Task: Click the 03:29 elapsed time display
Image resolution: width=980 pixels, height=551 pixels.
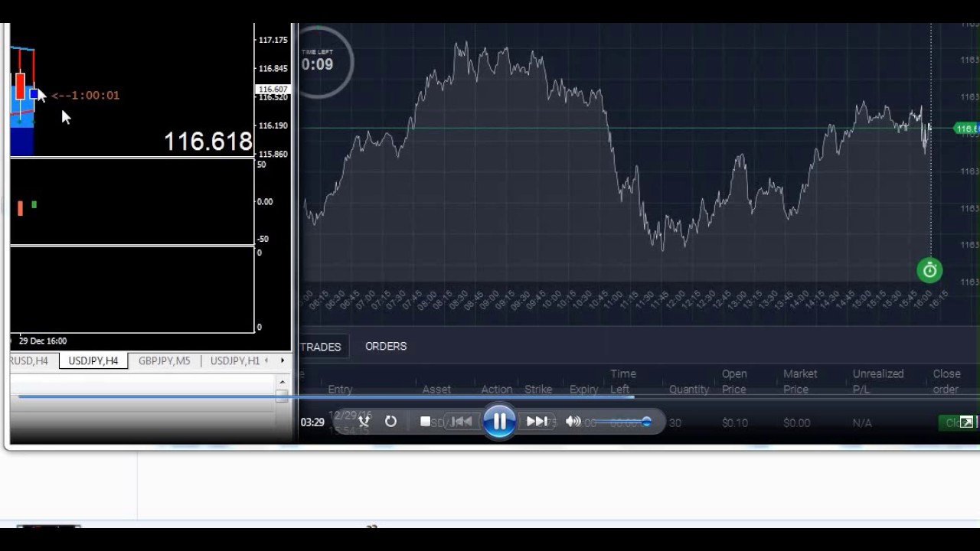Action: 312,422
